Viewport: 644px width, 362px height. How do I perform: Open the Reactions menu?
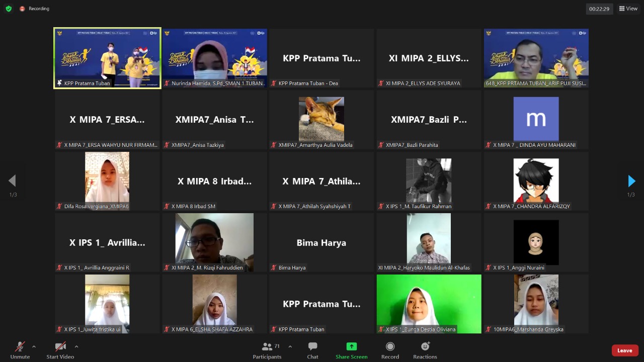(x=425, y=350)
